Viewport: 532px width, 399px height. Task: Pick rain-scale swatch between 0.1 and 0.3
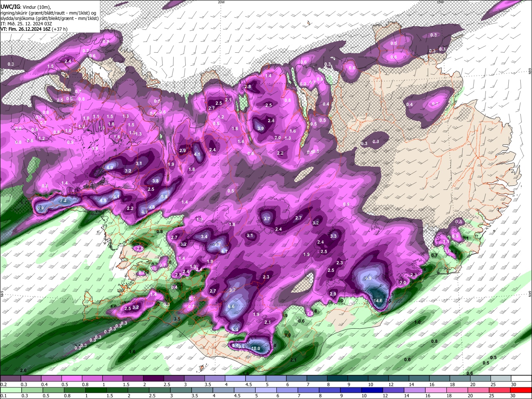tap(10, 390)
